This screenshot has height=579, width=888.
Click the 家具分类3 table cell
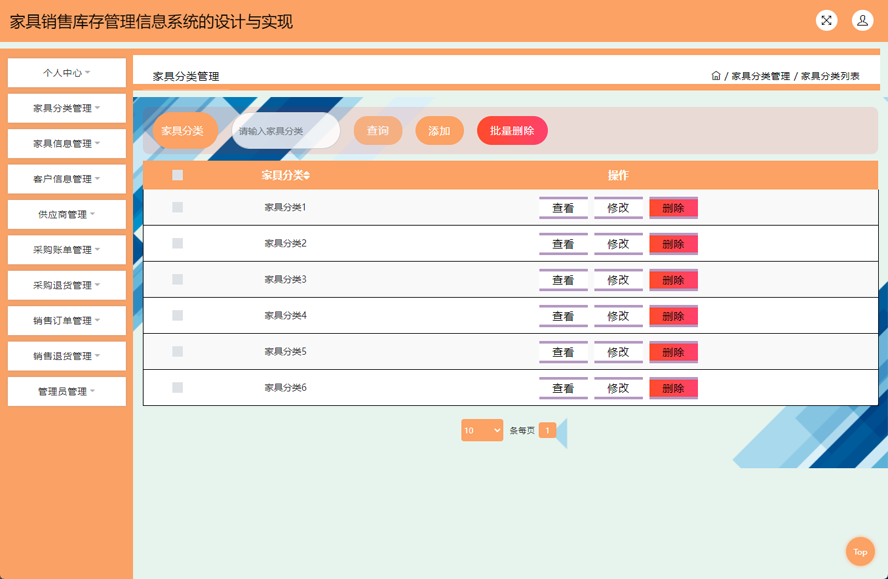[285, 279]
